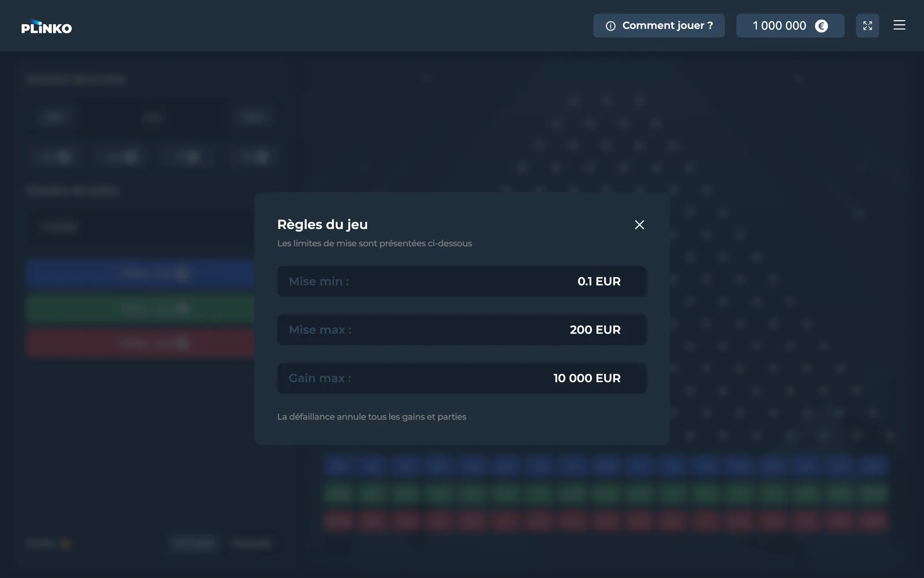Toggle fullscreen mode icon
924x578 pixels.
(x=867, y=25)
